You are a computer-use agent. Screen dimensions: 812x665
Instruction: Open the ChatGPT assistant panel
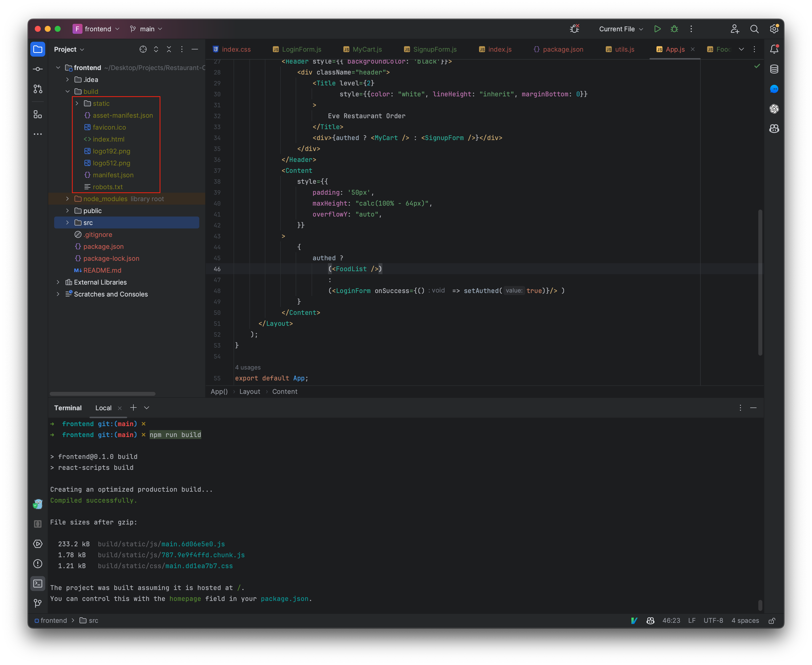pyautogui.click(x=774, y=109)
